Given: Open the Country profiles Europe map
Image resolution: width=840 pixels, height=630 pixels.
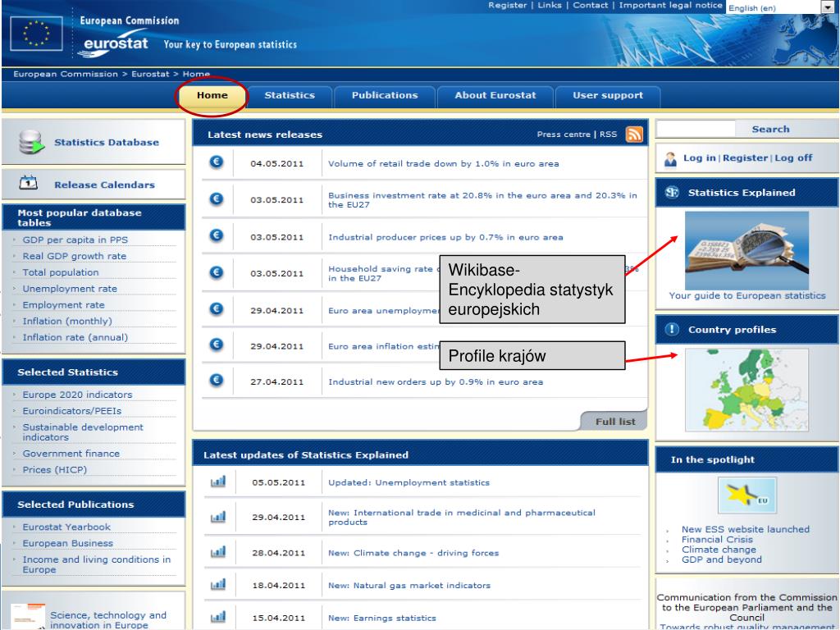Looking at the screenshot, I should [x=746, y=390].
